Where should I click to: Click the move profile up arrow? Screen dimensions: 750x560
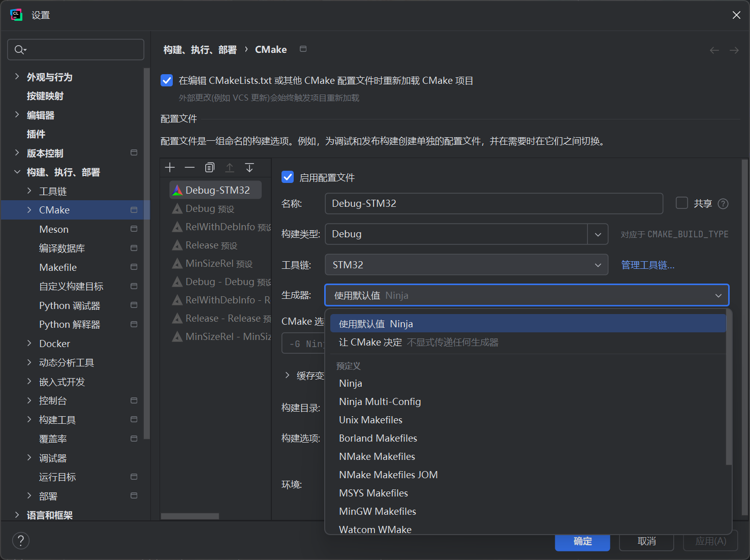(x=230, y=167)
